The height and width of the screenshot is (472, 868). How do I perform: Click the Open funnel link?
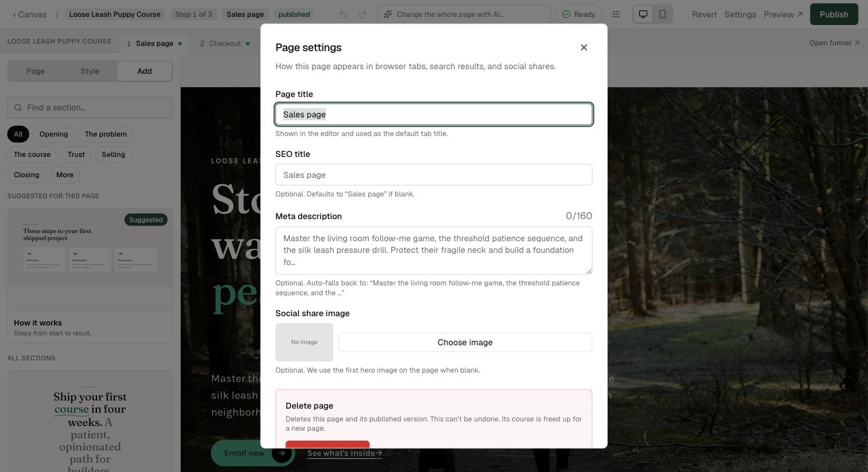tap(834, 43)
